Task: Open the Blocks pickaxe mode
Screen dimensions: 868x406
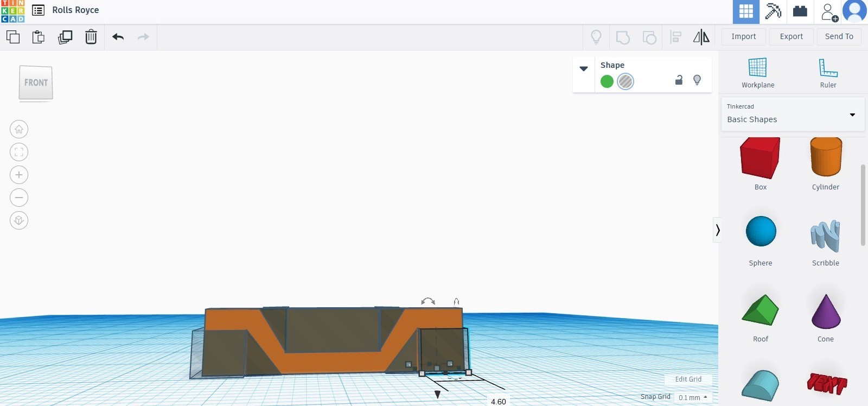Action: coord(773,11)
